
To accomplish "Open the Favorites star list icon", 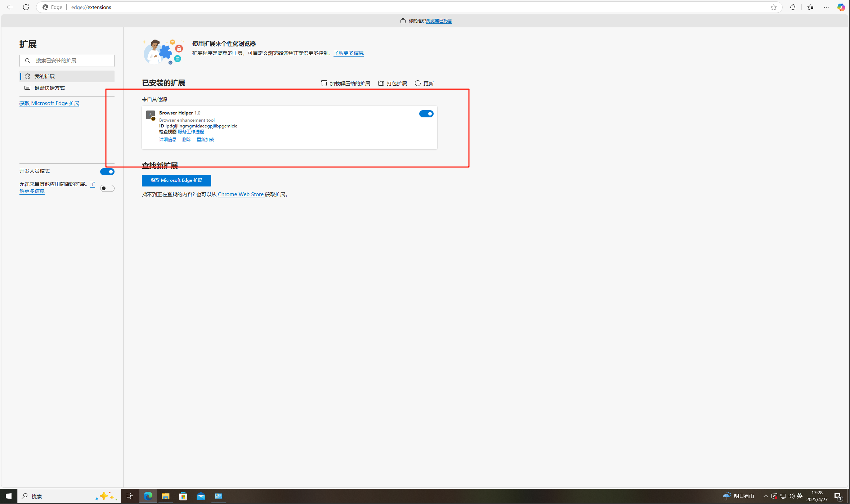I will click(810, 7).
